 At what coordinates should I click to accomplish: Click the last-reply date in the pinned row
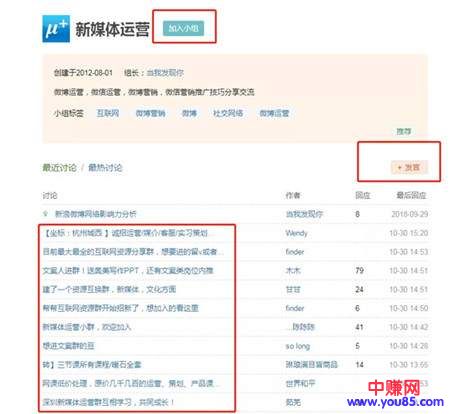pyautogui.click(x=410, y=214)
